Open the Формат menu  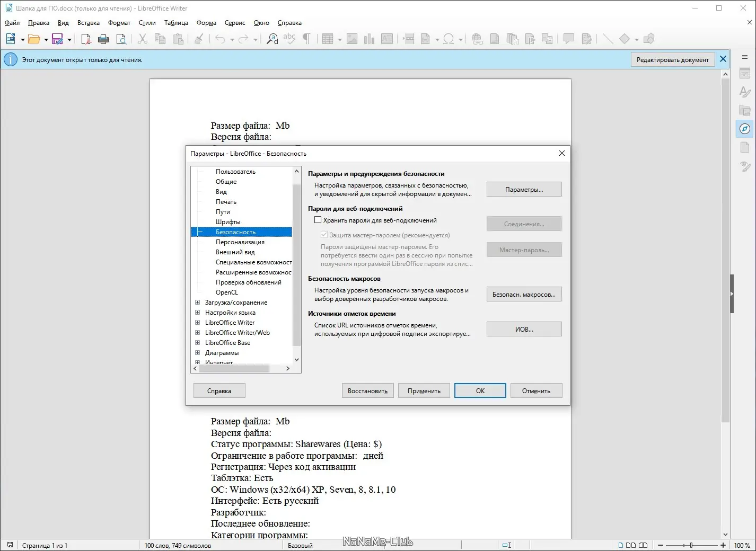119,23
